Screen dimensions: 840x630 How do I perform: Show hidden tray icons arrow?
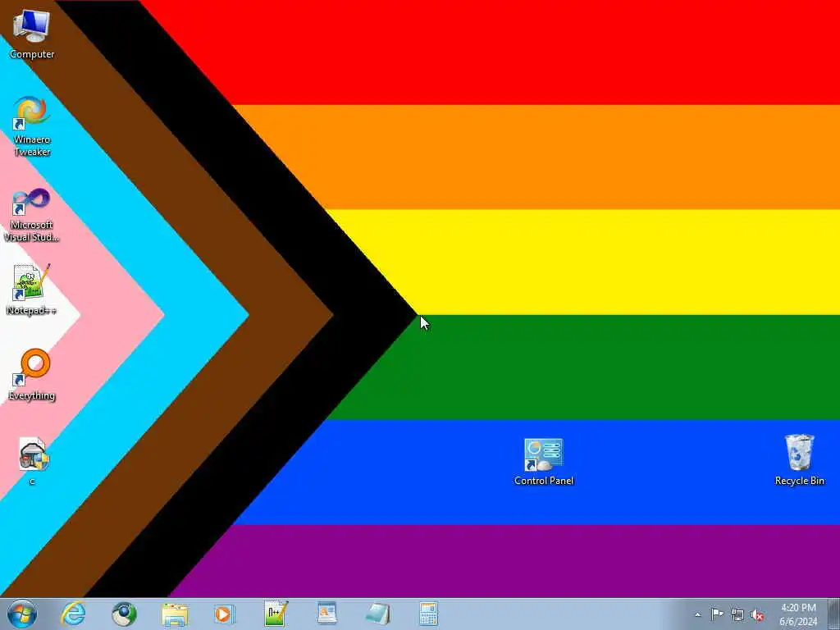tap(697, 615)
